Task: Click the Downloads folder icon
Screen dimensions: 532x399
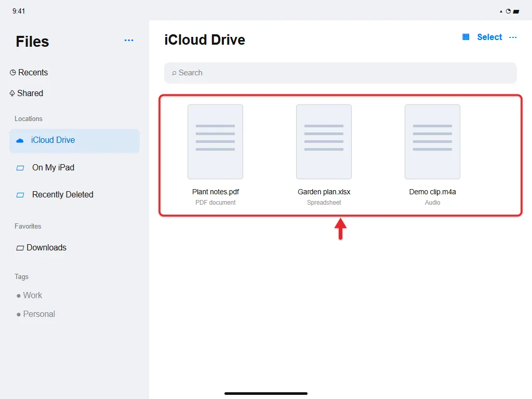Action: pos(20,248)
